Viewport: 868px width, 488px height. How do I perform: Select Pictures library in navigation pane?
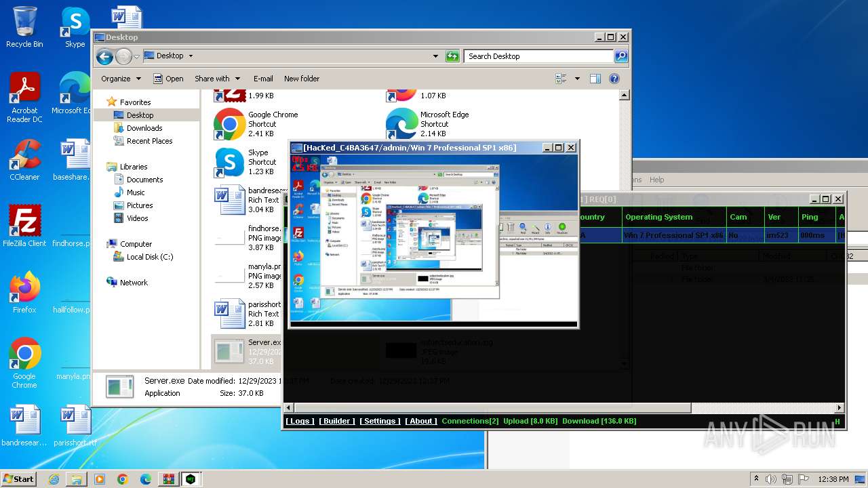(x=140, y=205)
